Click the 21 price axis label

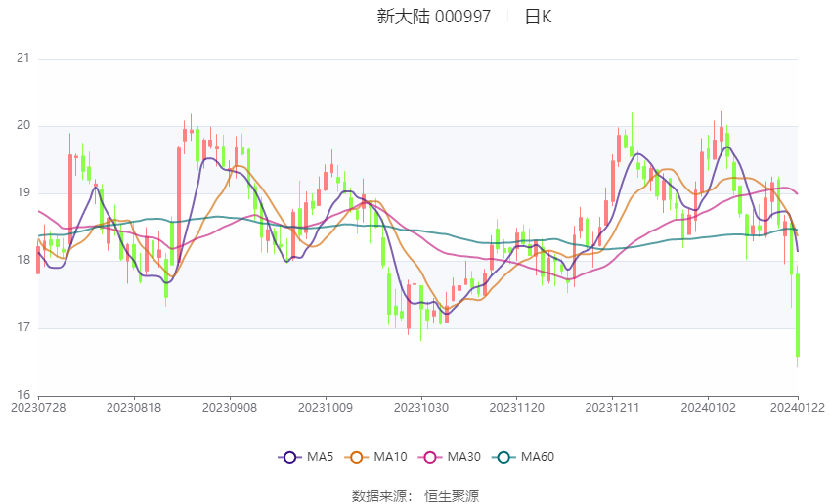click(23, 58)
